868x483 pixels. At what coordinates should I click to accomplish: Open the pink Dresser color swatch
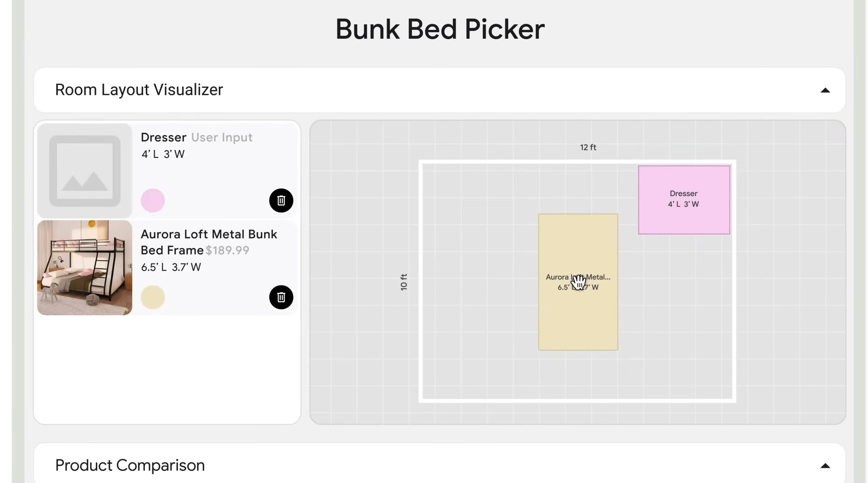click(x=153, y=200)
